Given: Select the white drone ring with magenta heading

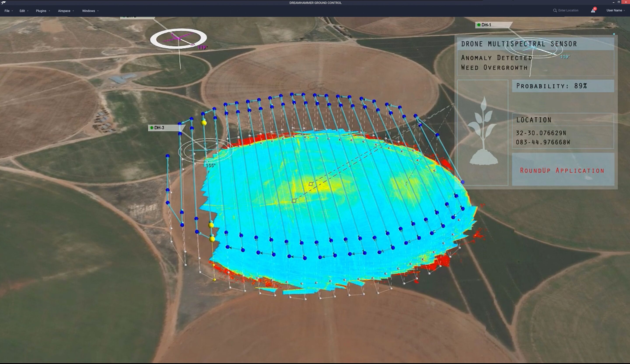Looking at the screenshot, I should [x=178, y=38].
